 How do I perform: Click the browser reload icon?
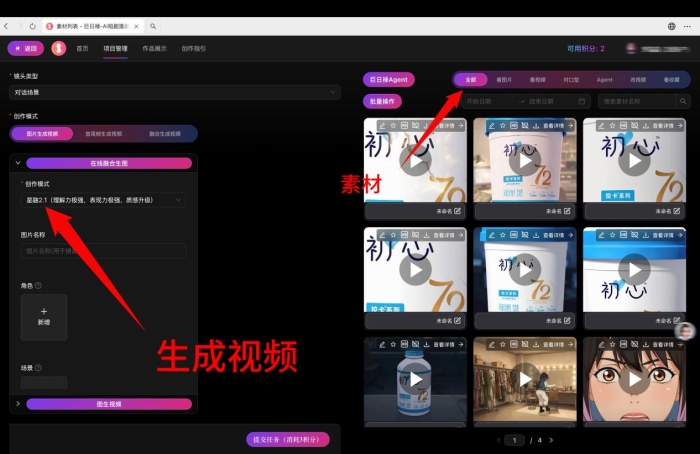[x=33, y=25]
